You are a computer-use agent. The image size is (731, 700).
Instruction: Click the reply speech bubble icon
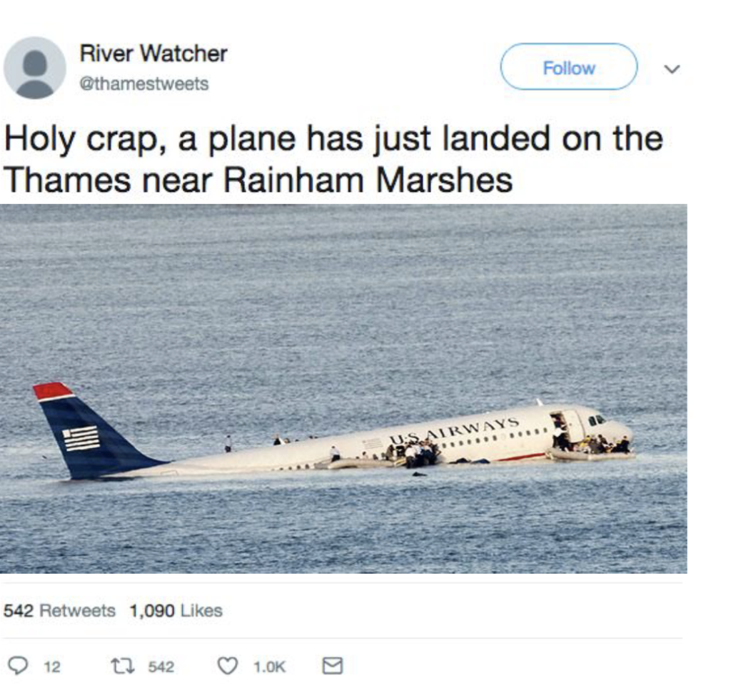coord(18,665)
